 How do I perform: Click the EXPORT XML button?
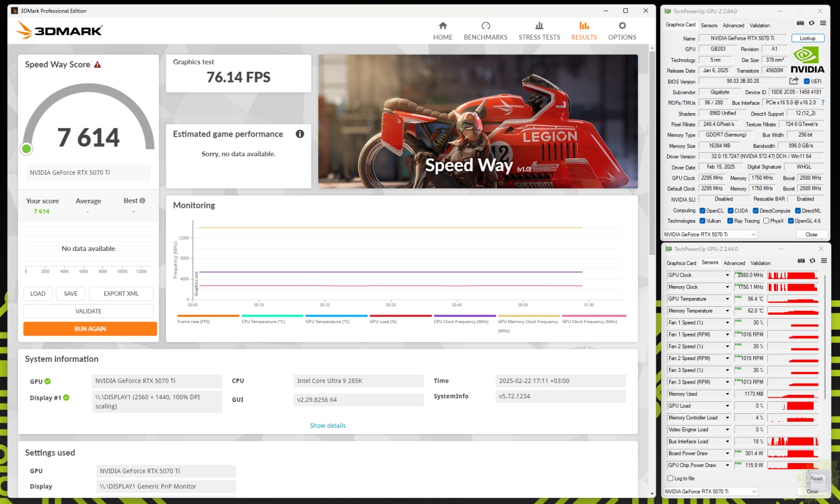[121, 293]
